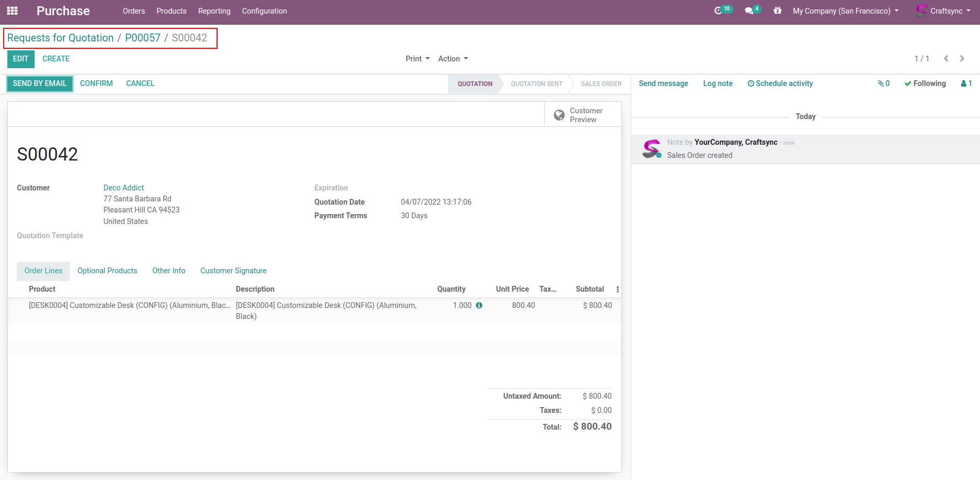Switch to the Optional Products tab
The width and height of the screenshot is (980, 480).
pos(107,271)
